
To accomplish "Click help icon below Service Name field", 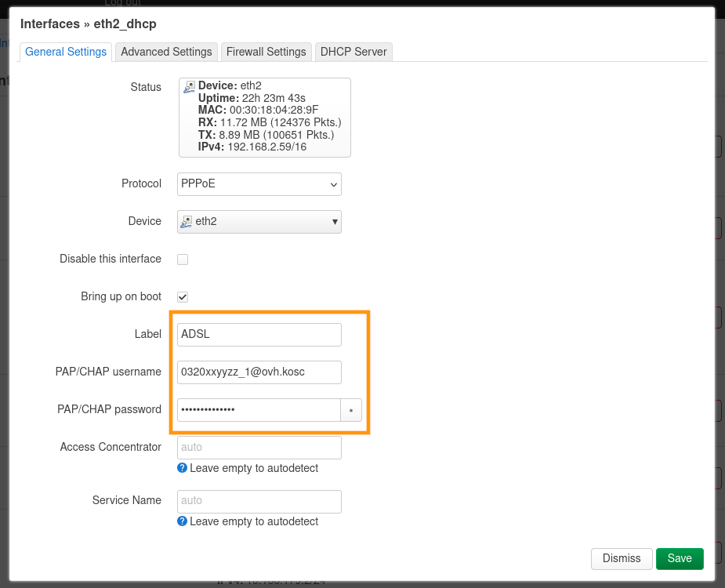I will (182, 521).
